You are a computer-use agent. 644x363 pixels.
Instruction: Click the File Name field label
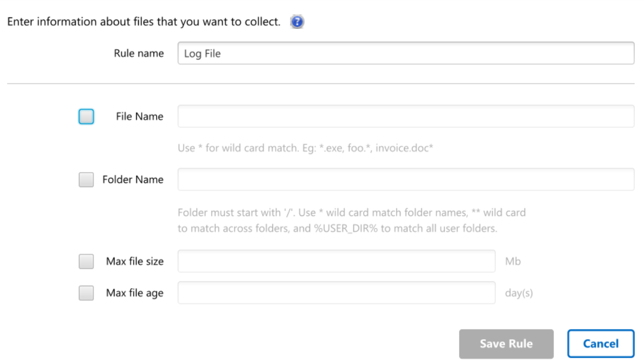click(139, 116)
